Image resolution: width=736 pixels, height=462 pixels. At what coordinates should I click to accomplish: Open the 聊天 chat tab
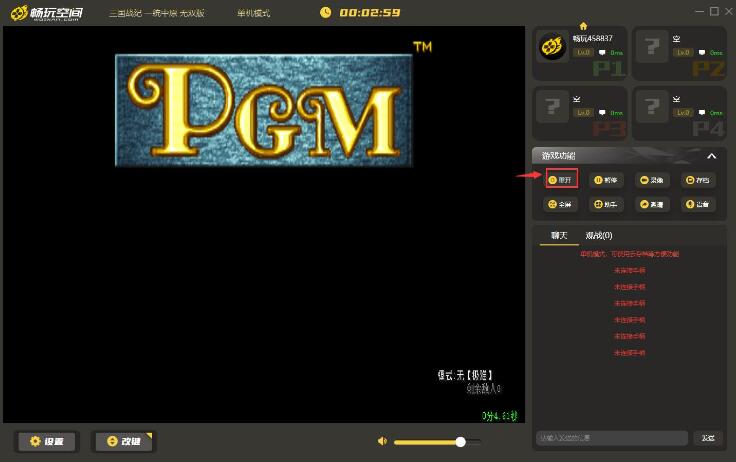[559, 236]
